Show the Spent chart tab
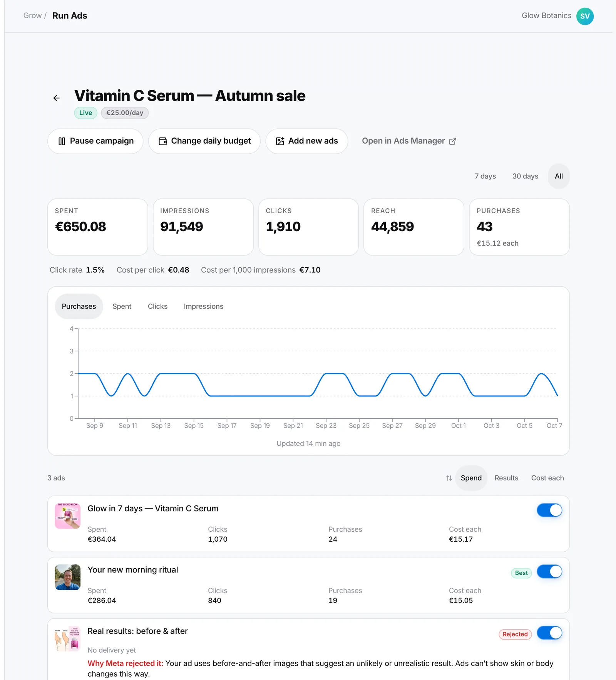The width and height of the screenshot is (616, 680). pos(122,306)
